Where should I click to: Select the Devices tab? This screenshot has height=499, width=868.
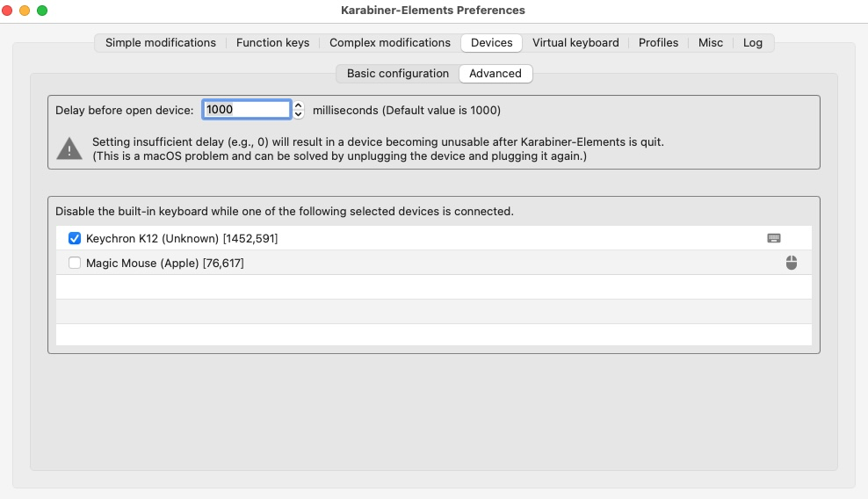492,43
